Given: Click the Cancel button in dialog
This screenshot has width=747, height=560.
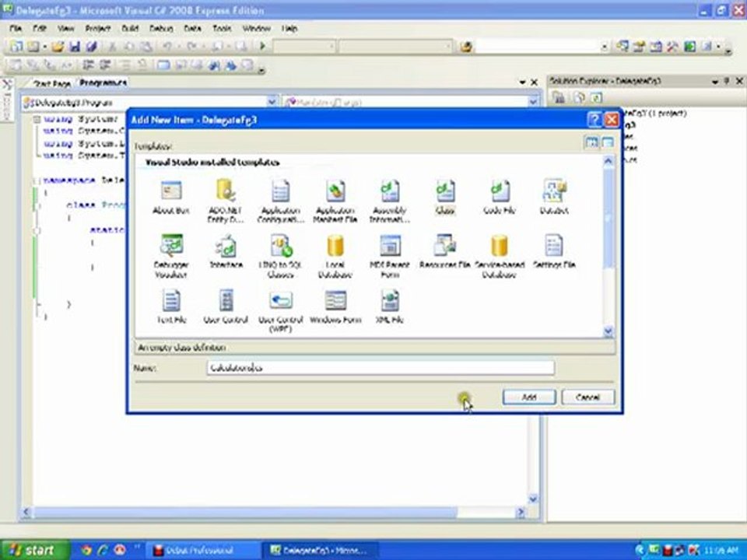Looking at the screenshot, I should [588, 397].
